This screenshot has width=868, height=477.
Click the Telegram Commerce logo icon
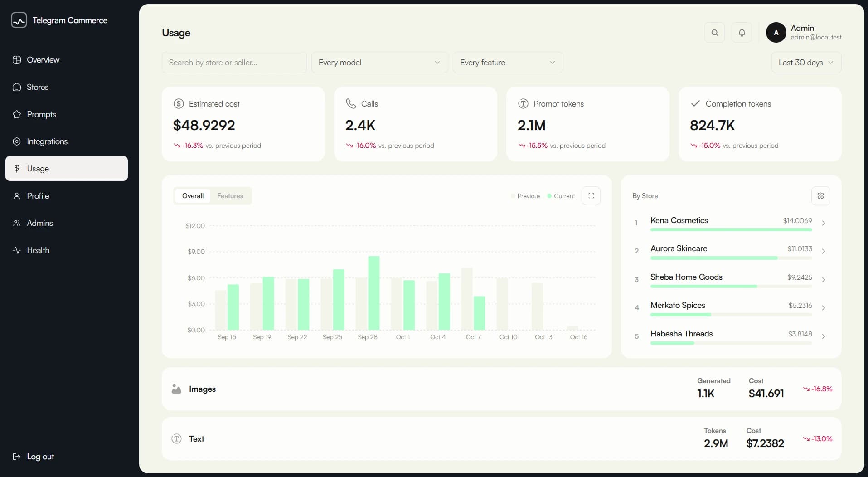pos(19,20)
